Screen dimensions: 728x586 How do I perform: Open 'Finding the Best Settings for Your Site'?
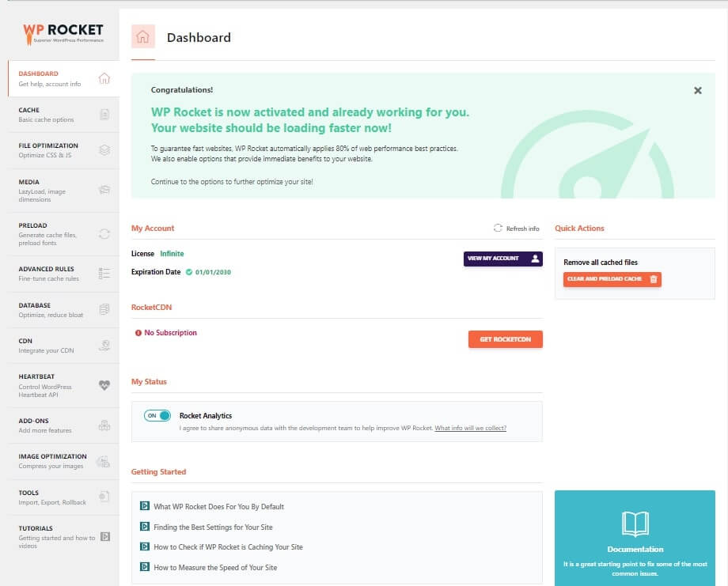pos(213,527)
